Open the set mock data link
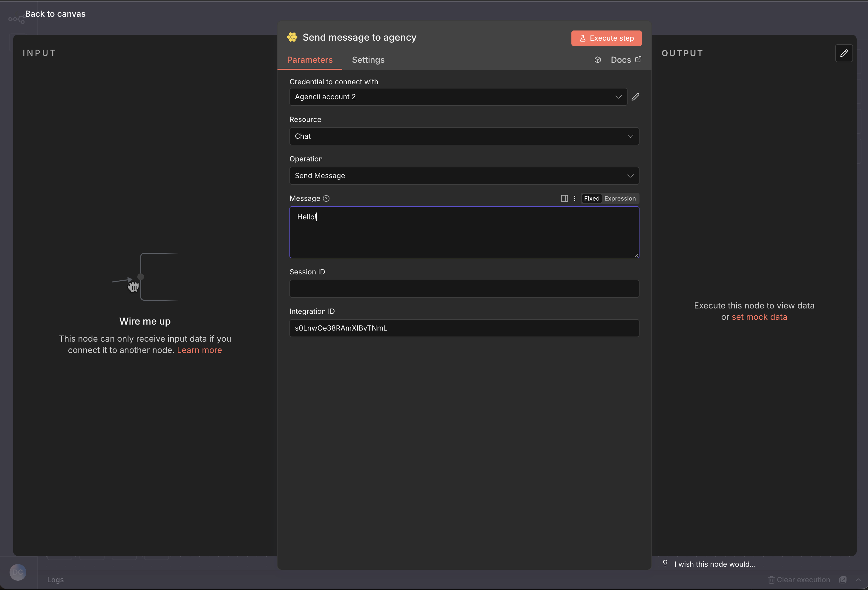The width and height of the screenshot is (868, 590). 759,317
